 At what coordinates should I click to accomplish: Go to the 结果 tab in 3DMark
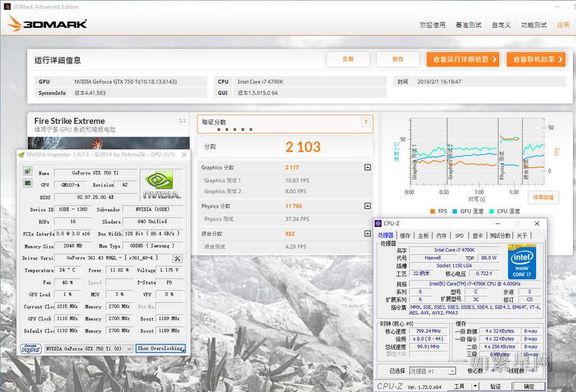563,25
